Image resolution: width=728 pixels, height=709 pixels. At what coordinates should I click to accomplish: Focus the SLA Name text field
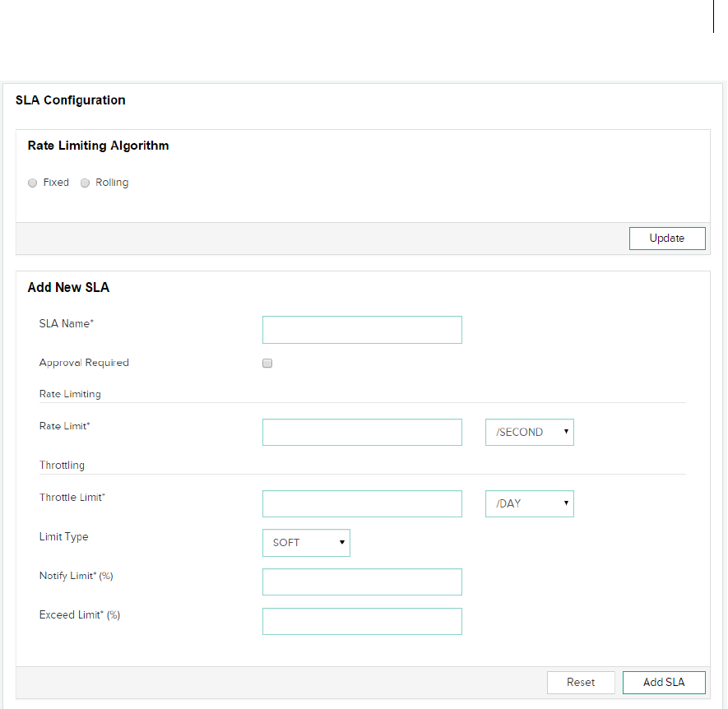[362, 330]
